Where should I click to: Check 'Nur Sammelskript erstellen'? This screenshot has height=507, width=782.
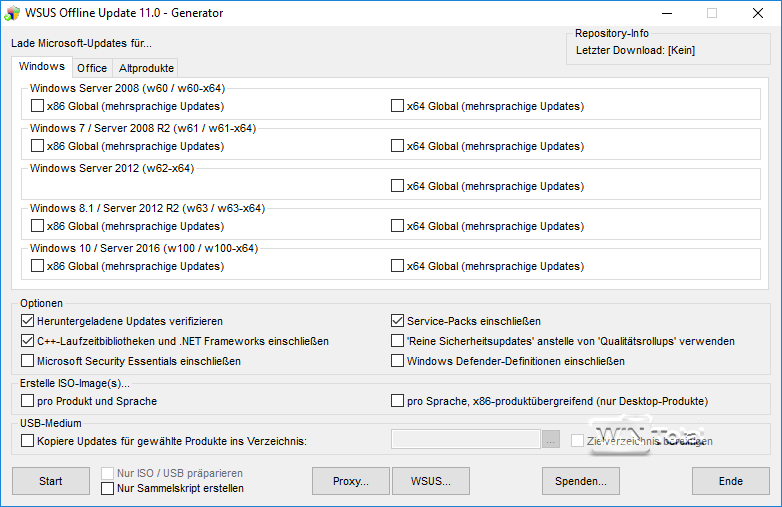[x=108, y=488]
